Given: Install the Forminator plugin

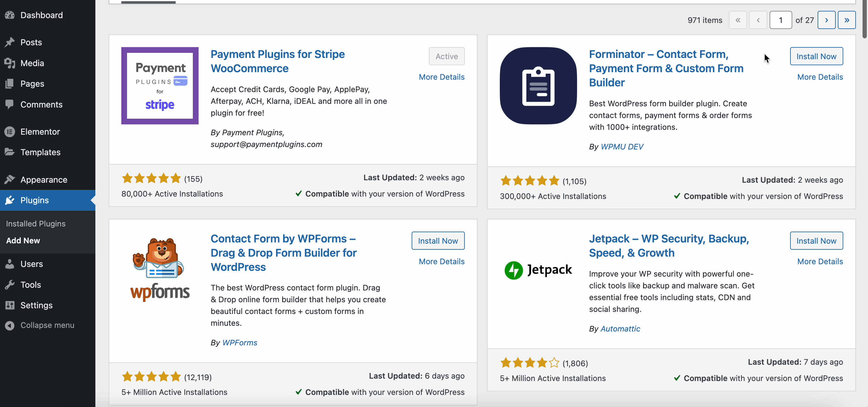Looking at the screenshot, I should click(816, 56).
